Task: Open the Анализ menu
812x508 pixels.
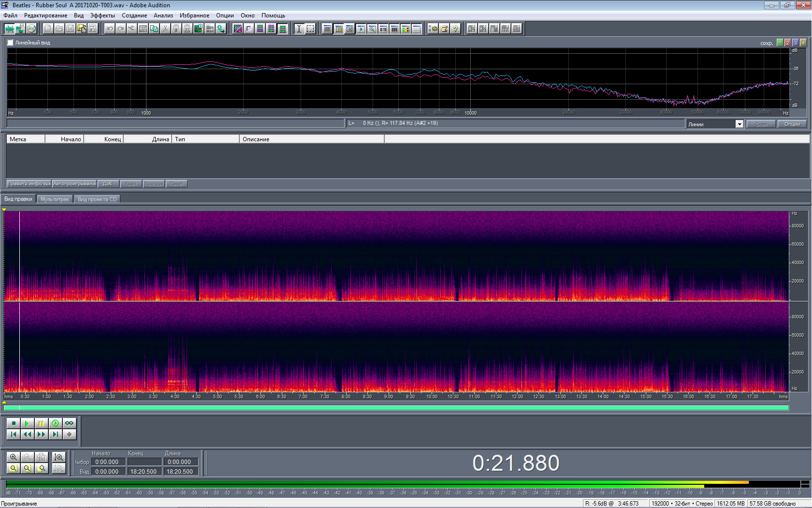Action: click(x=163, y=15)
